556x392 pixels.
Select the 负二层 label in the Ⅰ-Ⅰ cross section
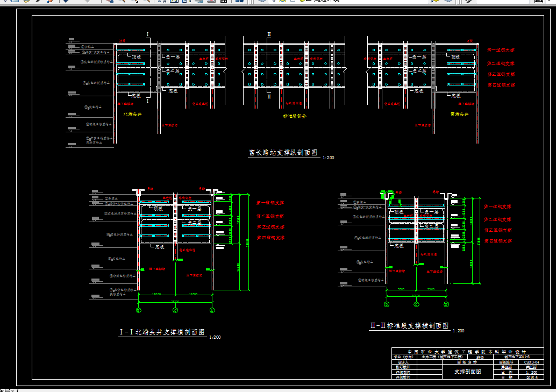[194, 223]
